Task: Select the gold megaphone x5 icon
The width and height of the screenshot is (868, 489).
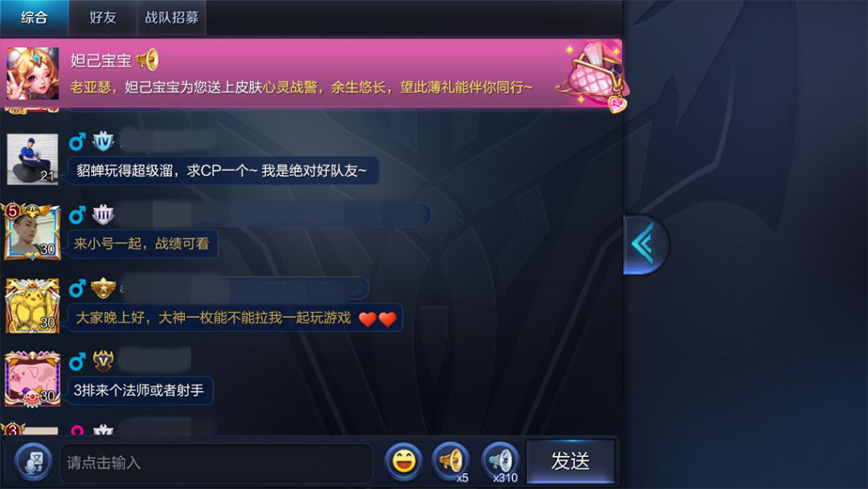Action: point(451,461)
